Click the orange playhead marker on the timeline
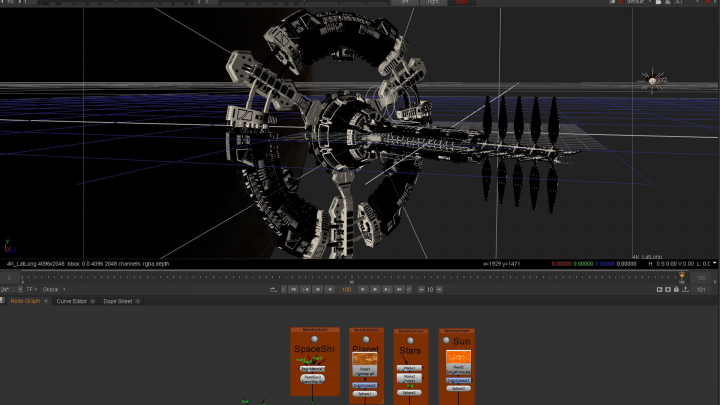720x405 pixels. coord(683,275)
